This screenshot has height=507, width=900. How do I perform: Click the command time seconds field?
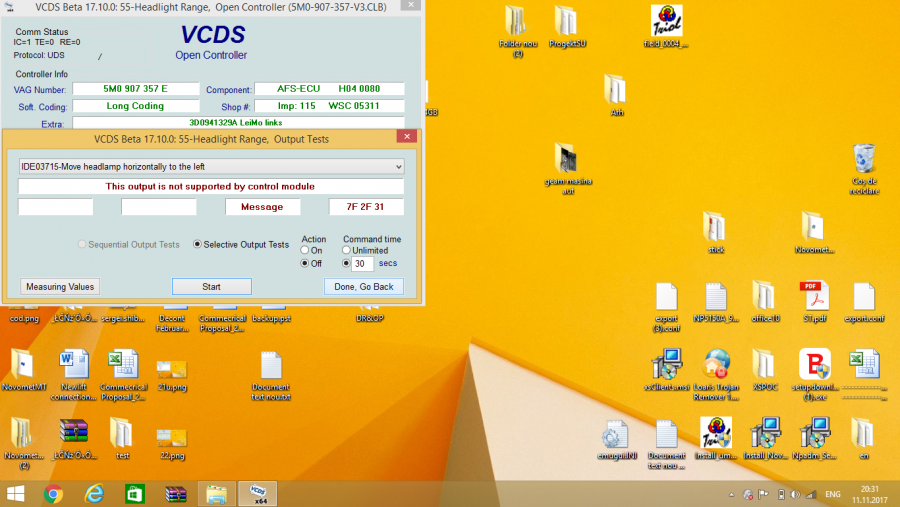pyautogui.click(x=362, y=264)
